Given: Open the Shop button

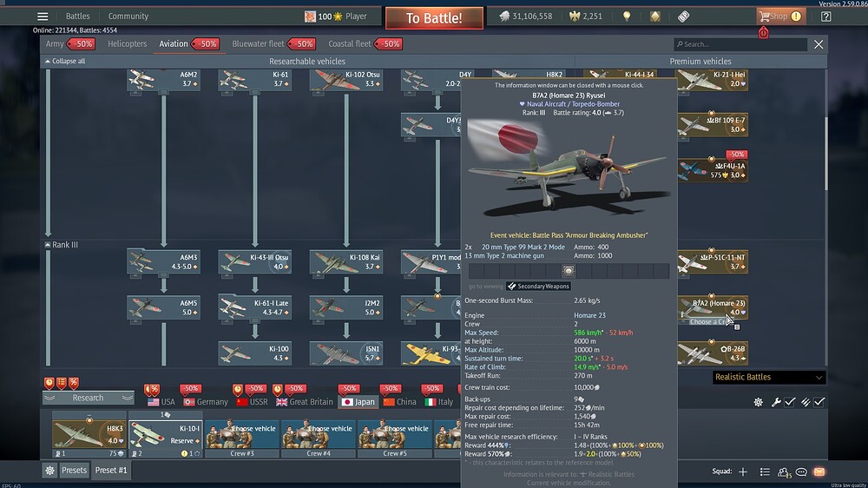Looking at the screenshot, I should point(780,16).
